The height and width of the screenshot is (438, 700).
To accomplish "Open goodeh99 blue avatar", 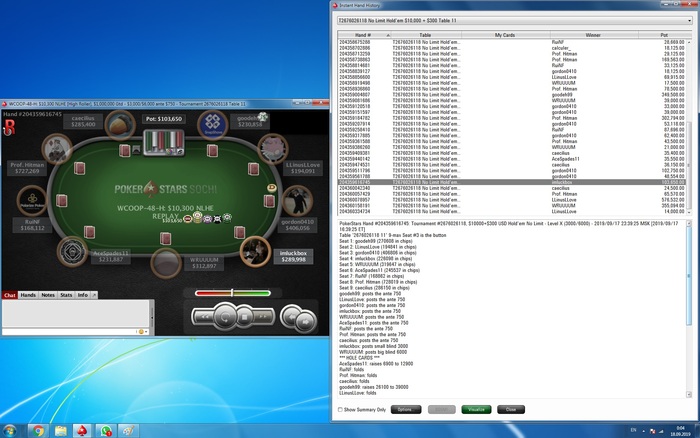I will point(212,124).
